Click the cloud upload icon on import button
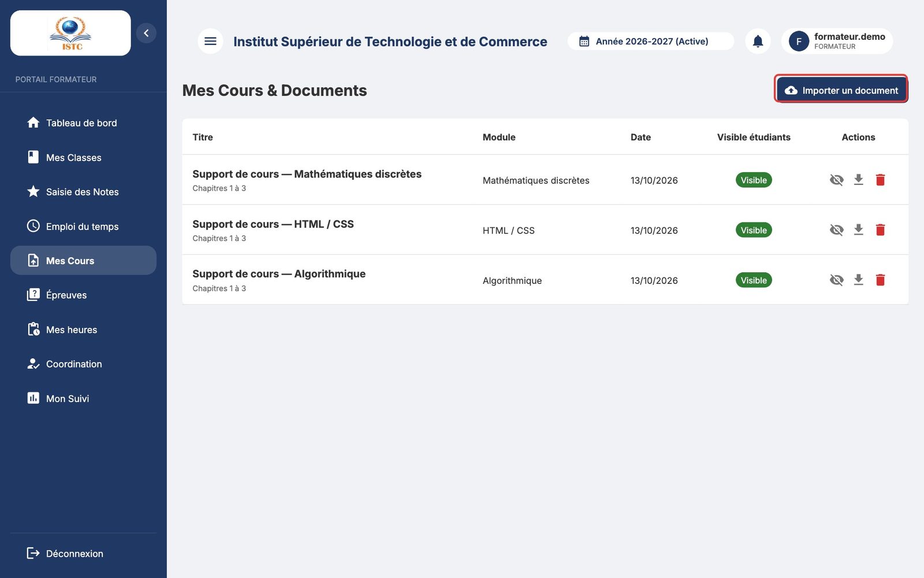The image size is (924, 578). click(x=791, y=90)
